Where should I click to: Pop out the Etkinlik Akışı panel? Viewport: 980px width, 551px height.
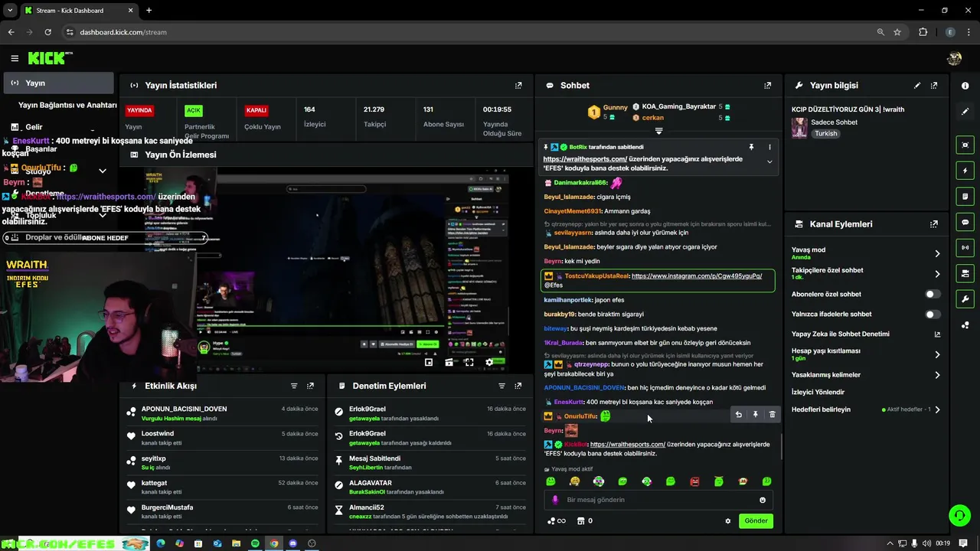[x=310, y=386]
